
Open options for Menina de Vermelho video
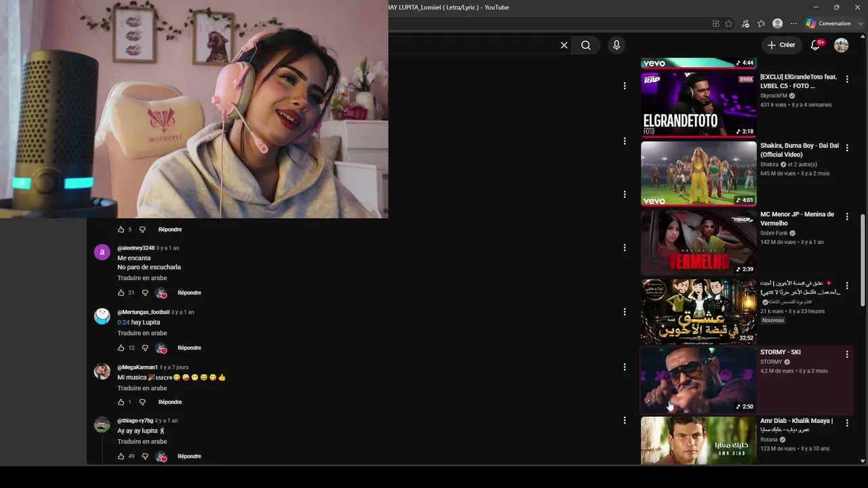pyautogui.click(x=847, y=216)
